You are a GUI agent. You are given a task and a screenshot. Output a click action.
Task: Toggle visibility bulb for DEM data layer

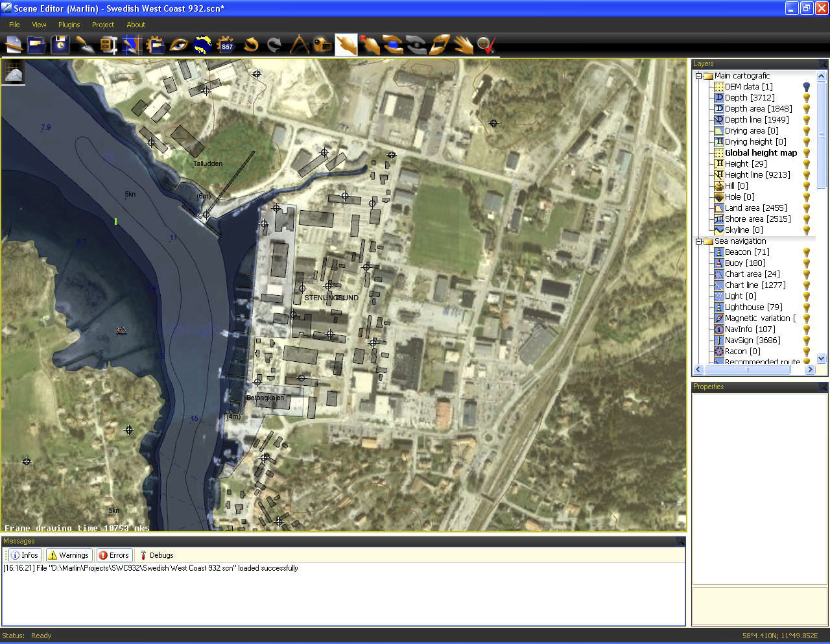tap(807, 87)
